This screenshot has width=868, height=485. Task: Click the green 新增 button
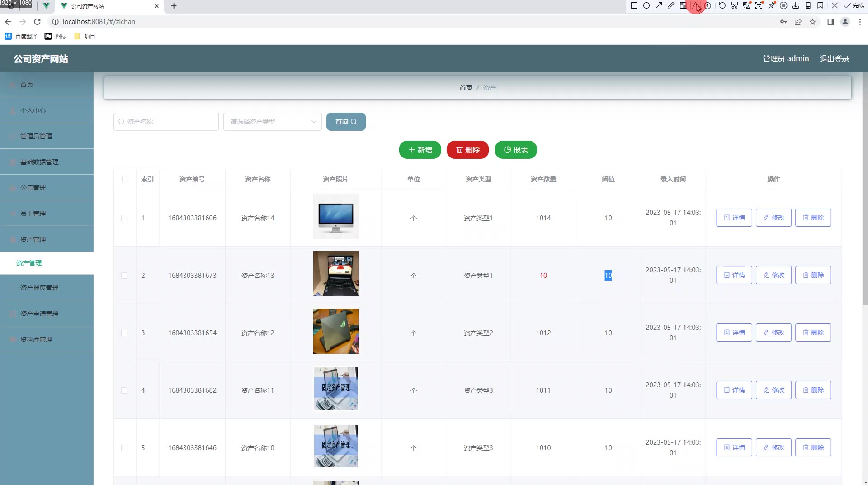coord(420,150)
